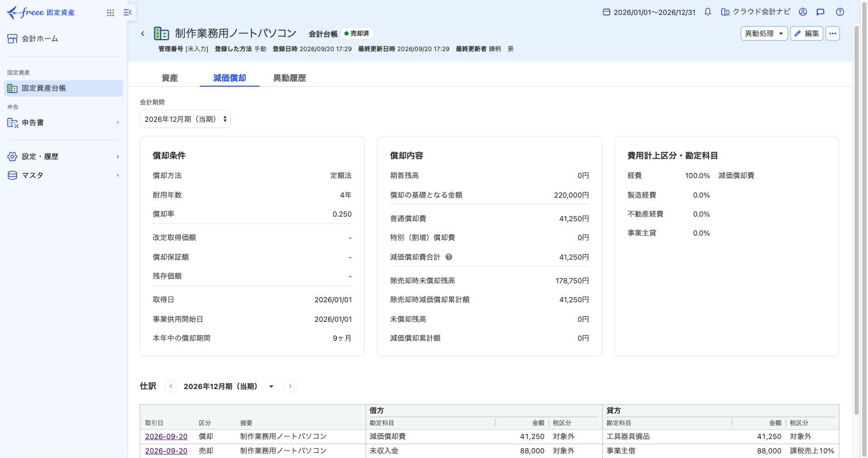The width and height of the screenshot is (868, 458).
Task: Switch to the 資産 tab
Action: 170,78
